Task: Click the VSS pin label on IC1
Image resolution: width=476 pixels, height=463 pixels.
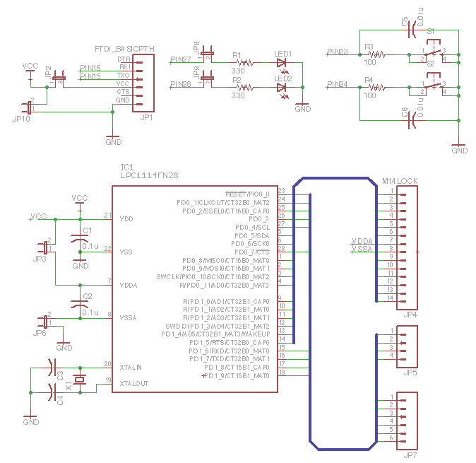Action: pyautogui.click(x=126, y=252)
